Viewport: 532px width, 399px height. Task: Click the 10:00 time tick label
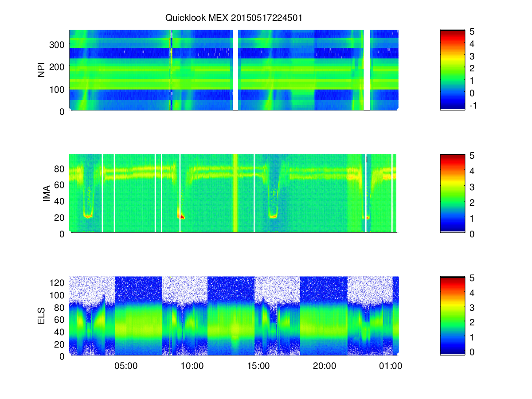pos(192,366)
